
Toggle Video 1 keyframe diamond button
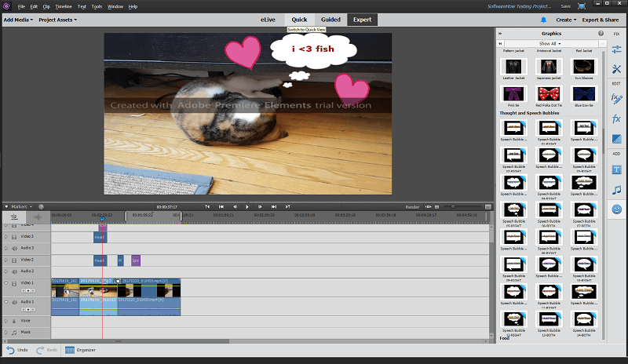tap(28, 290)
